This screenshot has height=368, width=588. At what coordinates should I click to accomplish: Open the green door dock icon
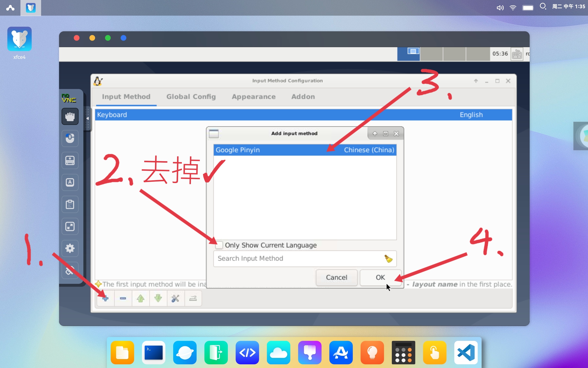tap(216, 352)
